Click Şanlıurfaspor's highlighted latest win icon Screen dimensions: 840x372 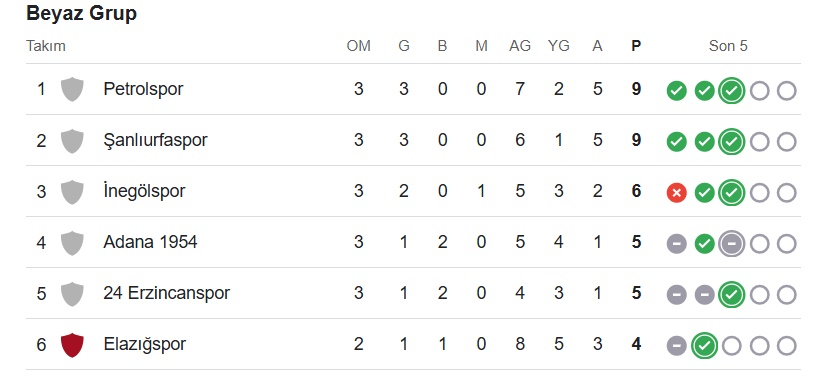[x=732, y=142]
